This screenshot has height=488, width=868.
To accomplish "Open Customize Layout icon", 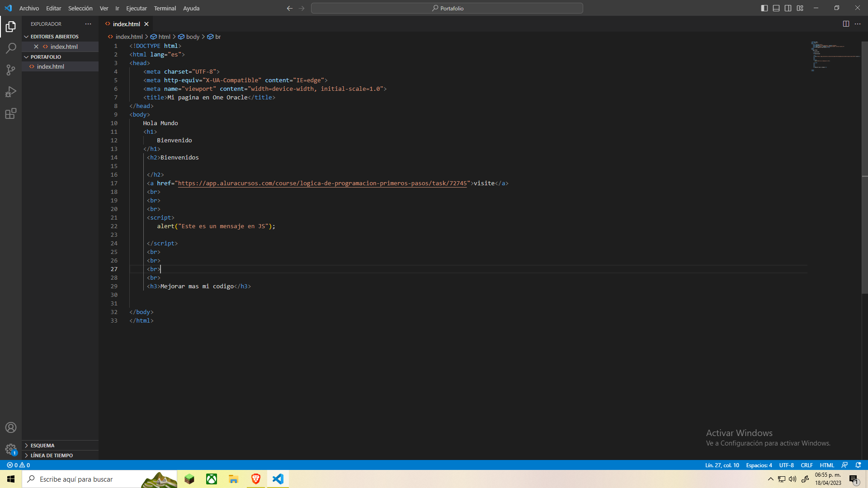I will point(800,8).
